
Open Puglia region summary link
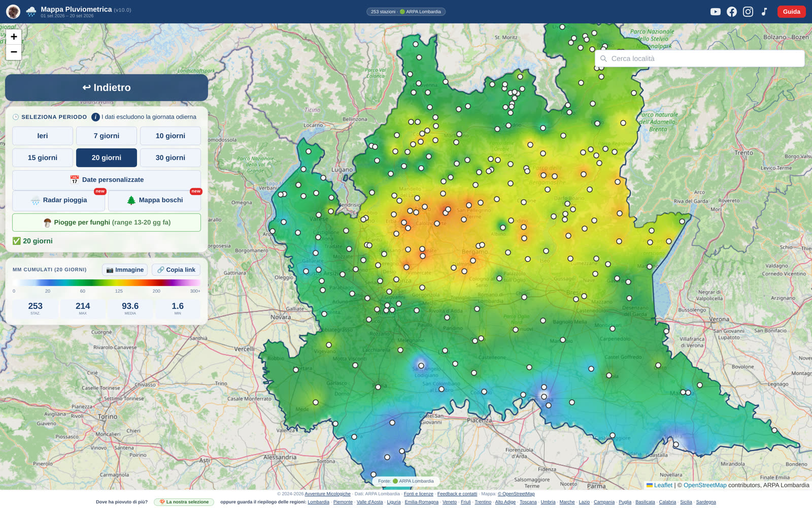[625, 502]
